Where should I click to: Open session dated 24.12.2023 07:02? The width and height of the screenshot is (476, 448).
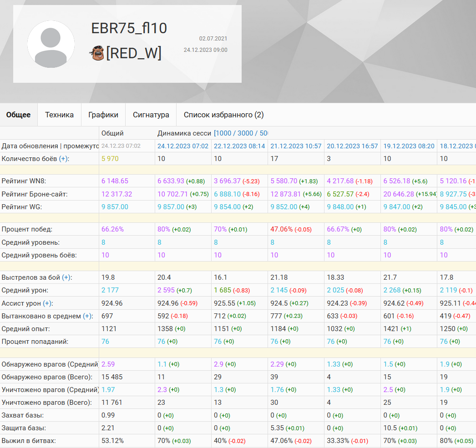(x=183, y=146)
